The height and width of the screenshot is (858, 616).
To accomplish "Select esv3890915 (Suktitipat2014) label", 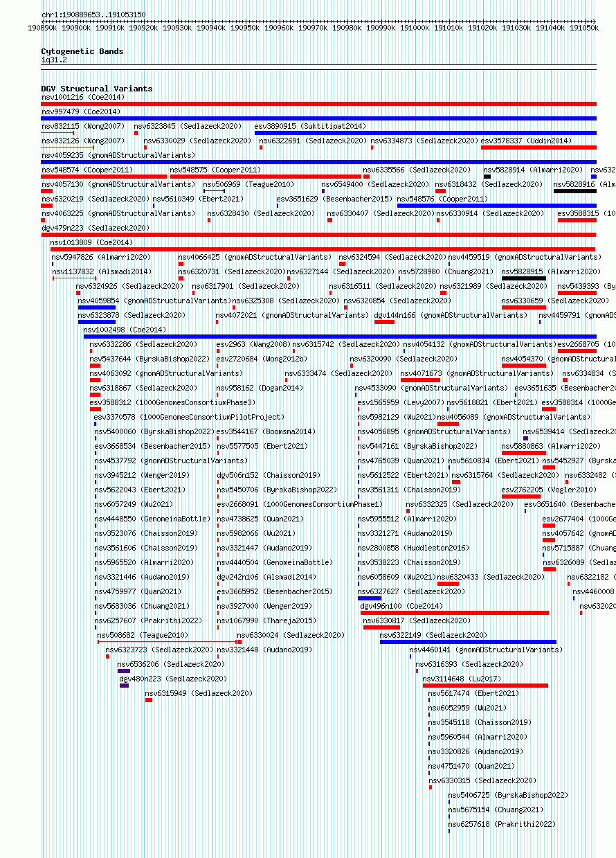I will 310,126.
